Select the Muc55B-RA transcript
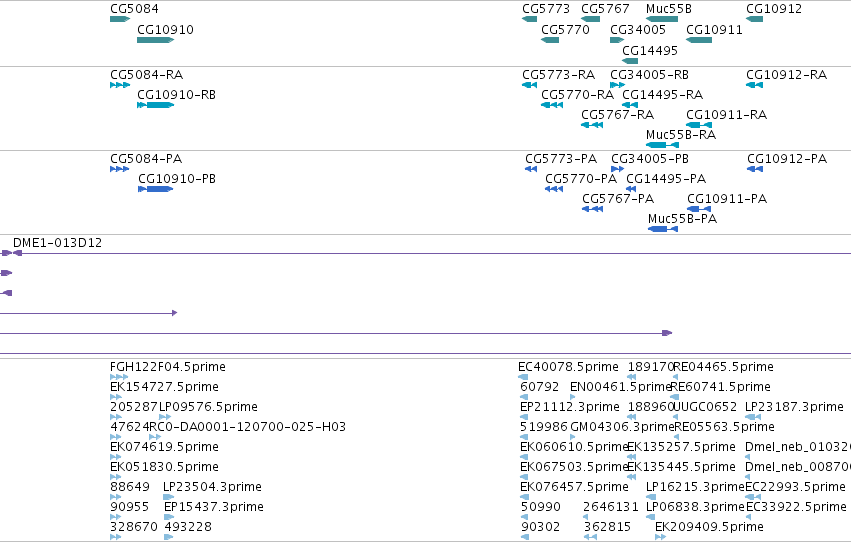Image resolution: width=851 pixels, height=542 pixels. coord(663,145)
